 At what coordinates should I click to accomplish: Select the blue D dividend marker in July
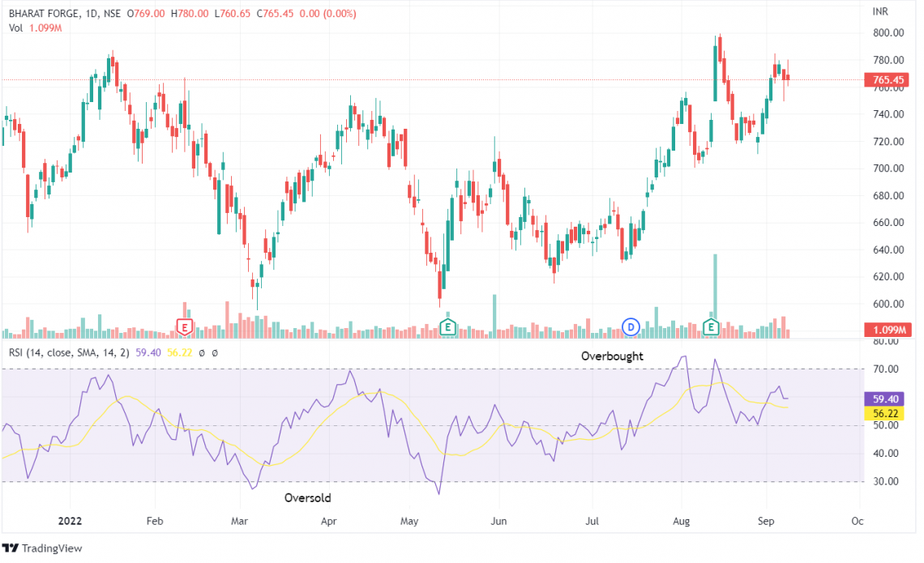[x=630, y=326]
